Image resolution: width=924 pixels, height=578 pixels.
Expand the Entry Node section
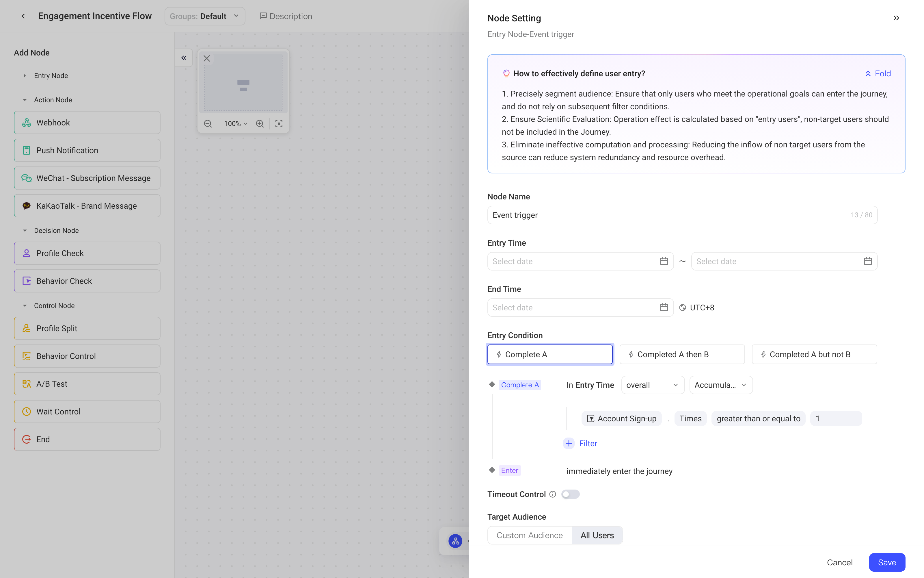(25, 76)
